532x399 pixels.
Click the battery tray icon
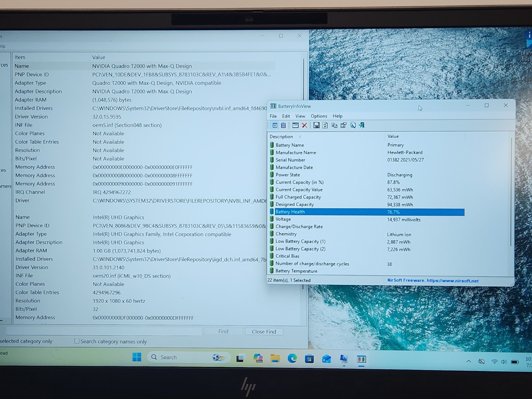click(515, 362)
